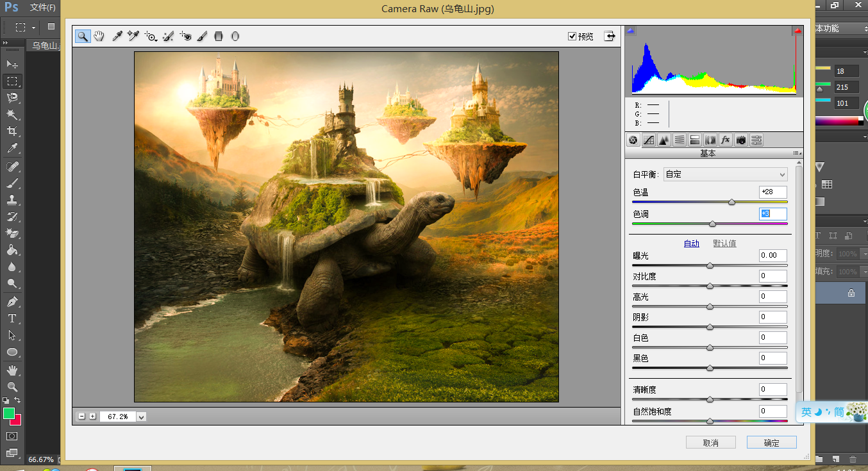Open HSL / Grayscale panel tab
This screenshot has height=471, width=868.
pyautogui.click(x=680, y=140)
